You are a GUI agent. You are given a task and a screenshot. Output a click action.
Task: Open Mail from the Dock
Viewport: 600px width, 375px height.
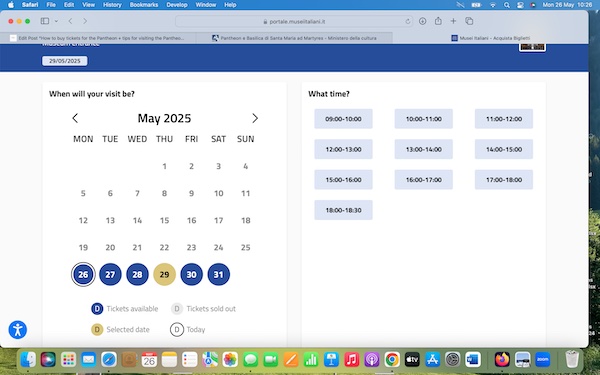click(x=88, y=360)
